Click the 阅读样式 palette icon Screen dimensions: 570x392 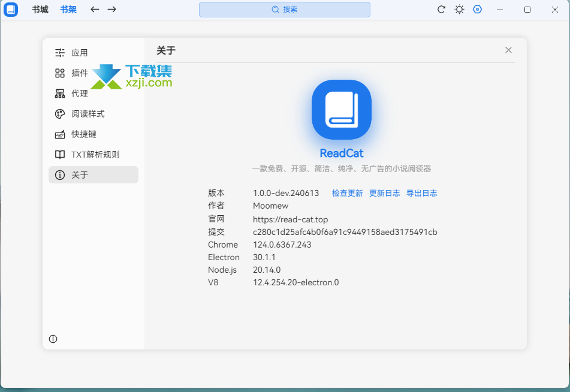60,114
